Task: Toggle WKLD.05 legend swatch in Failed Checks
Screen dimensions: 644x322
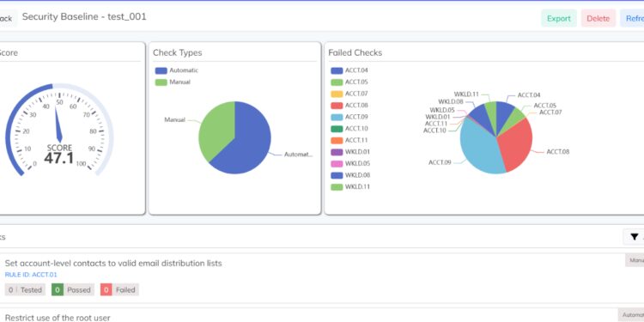Action: (337, 163)
